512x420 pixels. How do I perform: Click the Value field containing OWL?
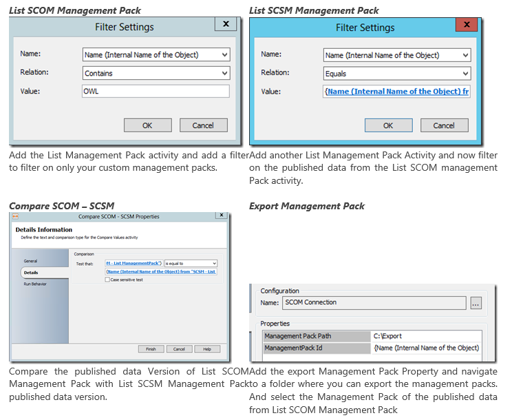[156, 91]
